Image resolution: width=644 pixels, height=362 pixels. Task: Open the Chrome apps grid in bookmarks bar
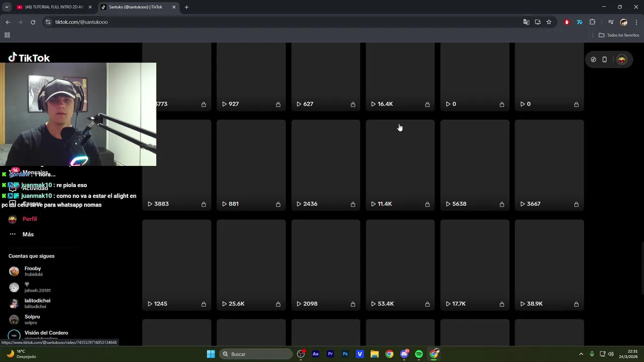(7, 35)
